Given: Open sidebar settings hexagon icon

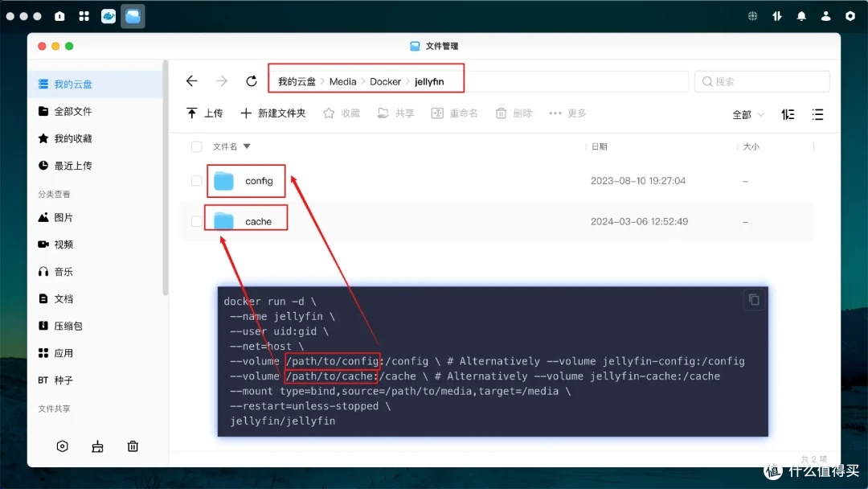Looking at the screenshot, I should (63, 446).
